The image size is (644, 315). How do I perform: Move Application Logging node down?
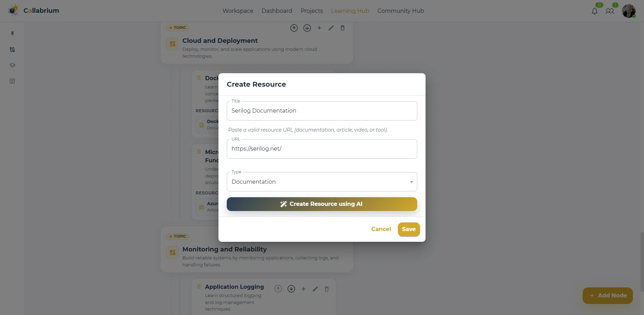pyautogui.click(x=291, y=289)
